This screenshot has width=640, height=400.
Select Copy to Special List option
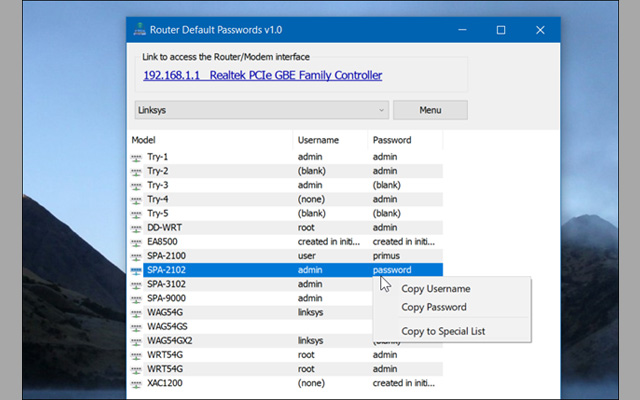pyautogui.click(x=443, y=331)
